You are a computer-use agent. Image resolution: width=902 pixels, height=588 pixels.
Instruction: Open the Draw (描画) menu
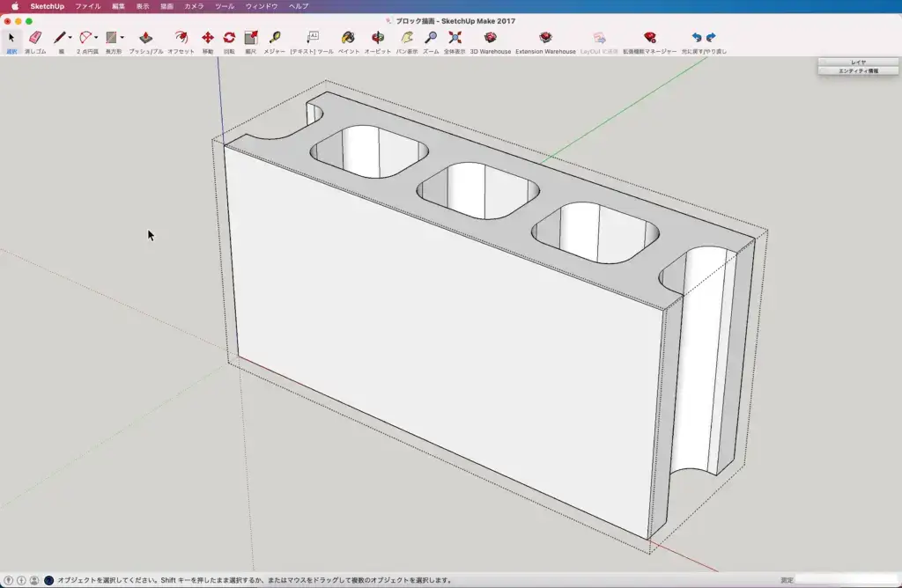point(166,6)
